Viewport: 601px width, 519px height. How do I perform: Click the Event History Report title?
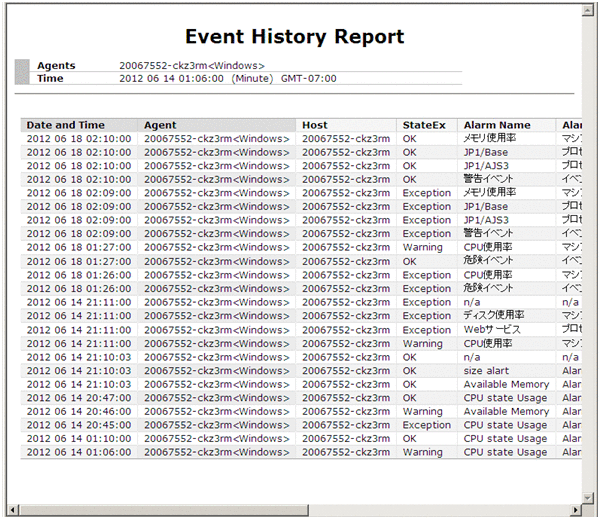294,37
